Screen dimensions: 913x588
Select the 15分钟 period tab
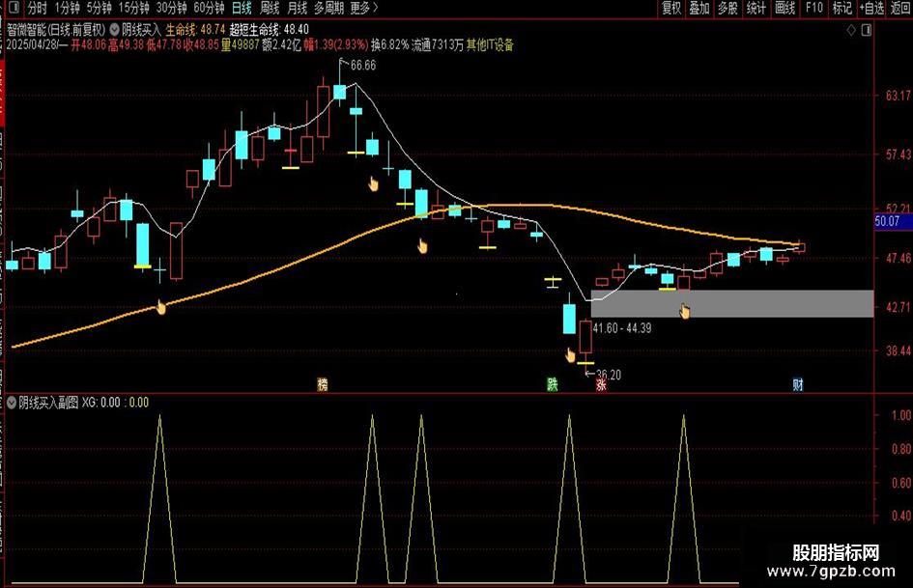[x=133, y=8]
